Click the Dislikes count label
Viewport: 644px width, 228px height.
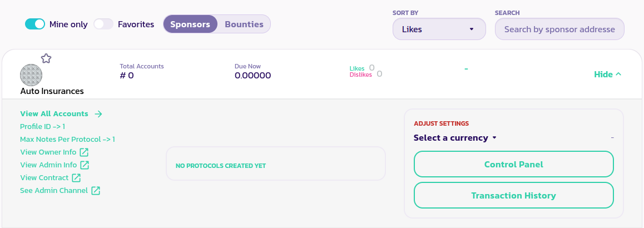point(360,75)
